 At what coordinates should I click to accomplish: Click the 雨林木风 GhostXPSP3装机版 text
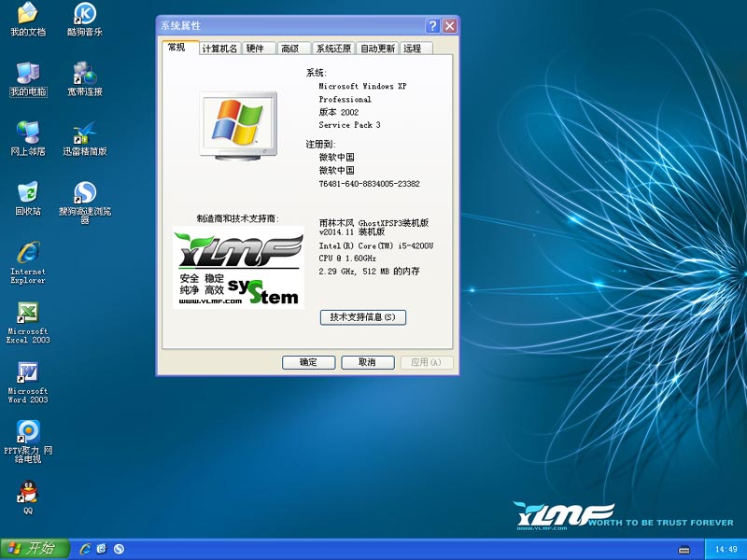tap(374, 222)
